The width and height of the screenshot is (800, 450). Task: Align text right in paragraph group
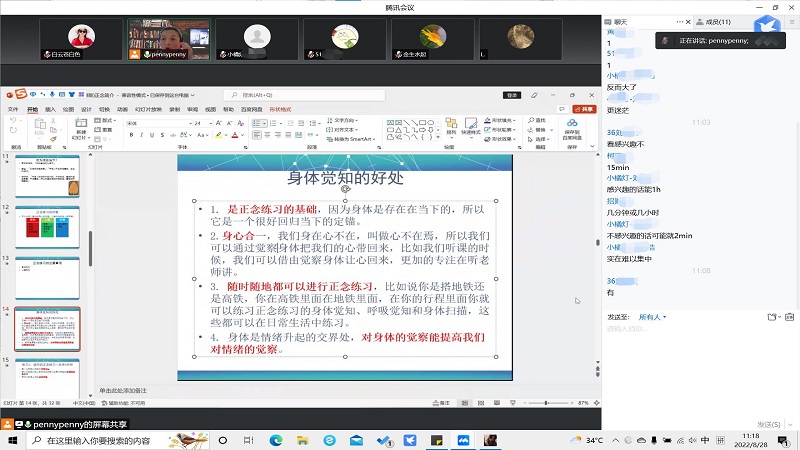[x=278, y=135]
